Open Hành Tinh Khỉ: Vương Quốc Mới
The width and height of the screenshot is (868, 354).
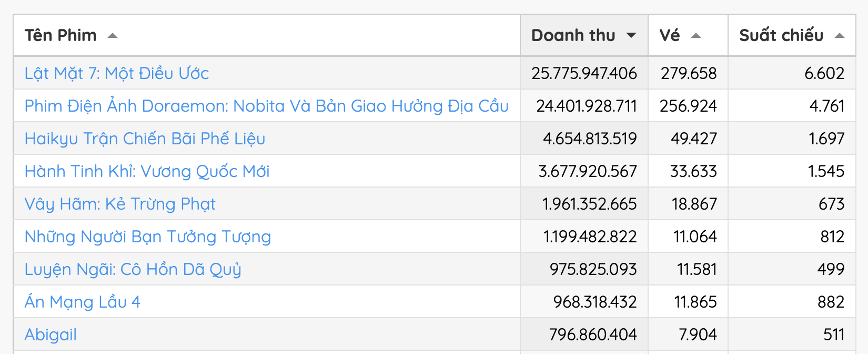[147, 171]
